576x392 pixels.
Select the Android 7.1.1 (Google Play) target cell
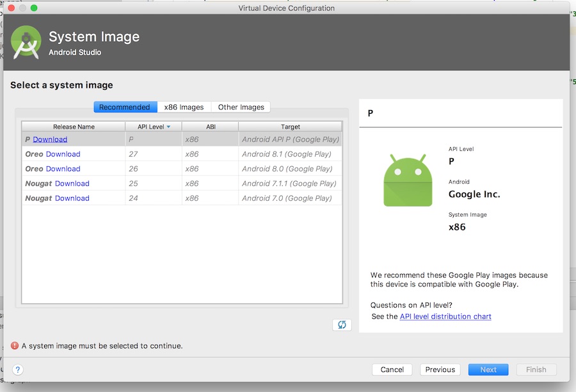290,184
